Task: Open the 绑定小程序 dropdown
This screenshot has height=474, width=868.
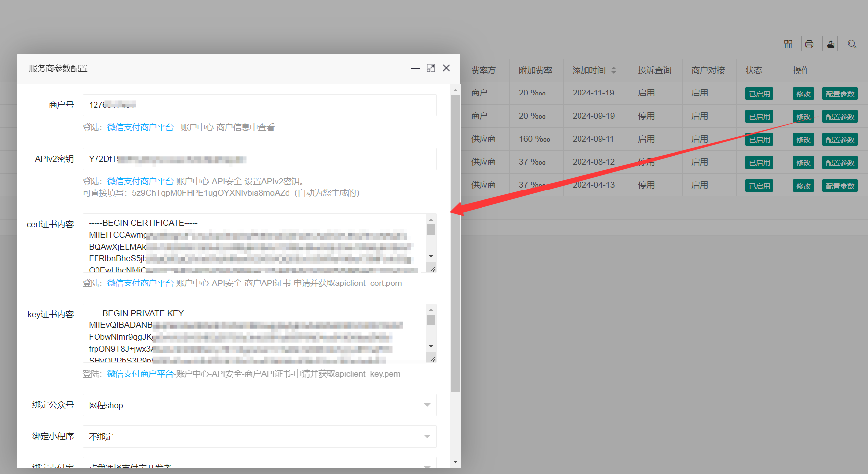Action: pos(259,436)
